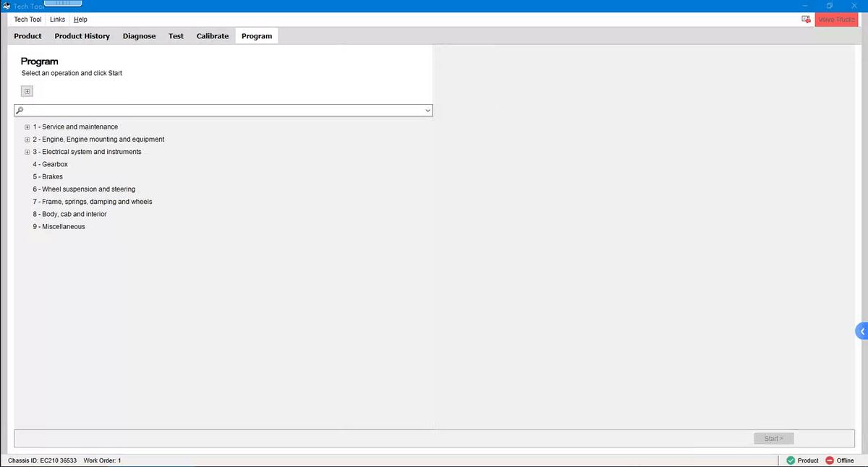Click the Volvo Trucks button
This screenshot has width=868, height=467.
[x=836, y=20]
